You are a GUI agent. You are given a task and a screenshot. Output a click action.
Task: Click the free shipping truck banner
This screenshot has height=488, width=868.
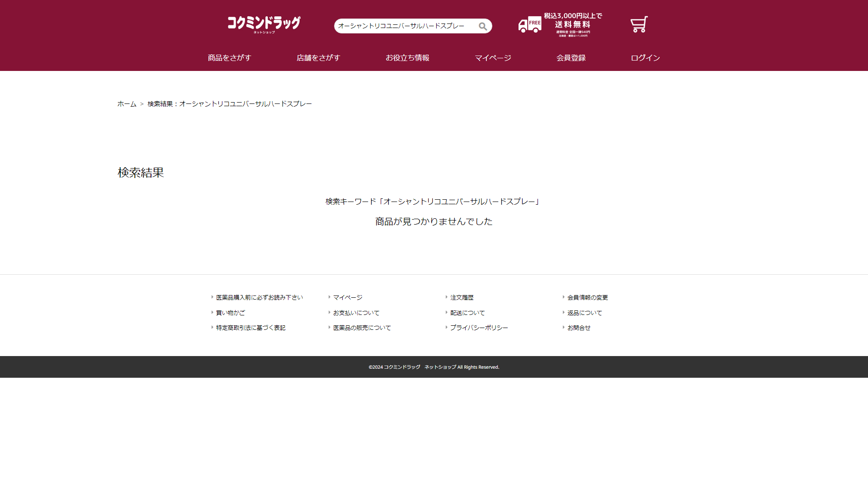560,25
